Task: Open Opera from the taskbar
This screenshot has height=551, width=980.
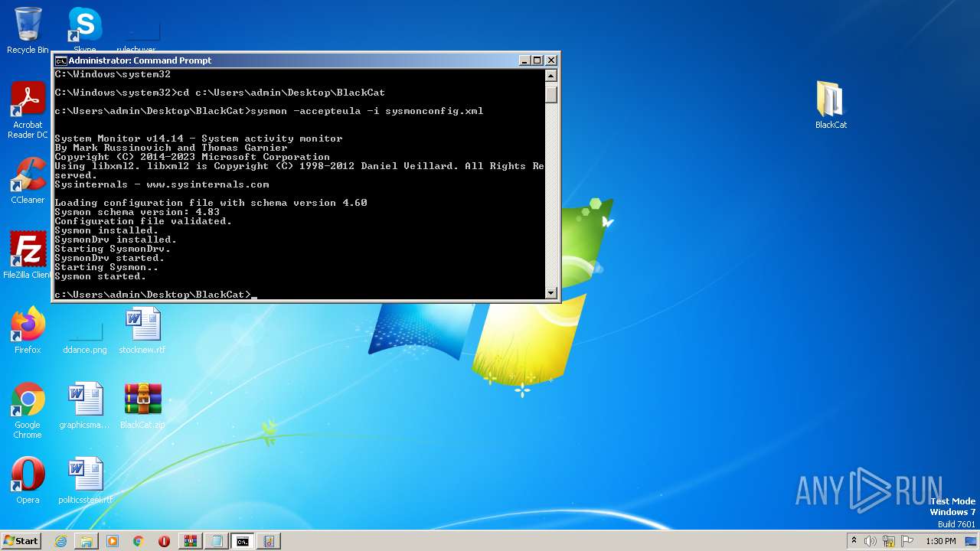Action: [x=165, y=541]
